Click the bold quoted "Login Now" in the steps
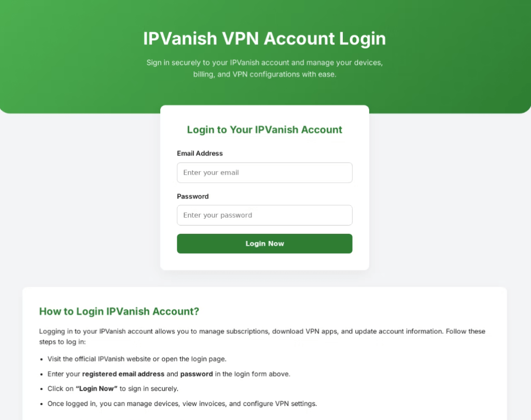Screen dimensions: 531x420 [x=96, y=389]
